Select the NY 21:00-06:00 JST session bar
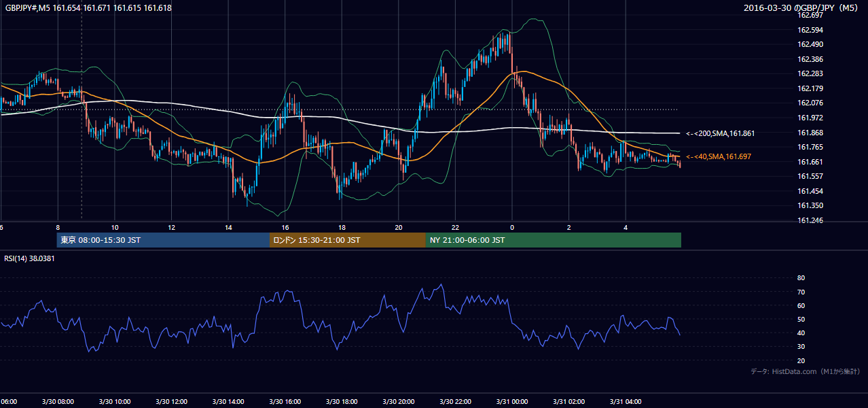 (x=554, y=240)
